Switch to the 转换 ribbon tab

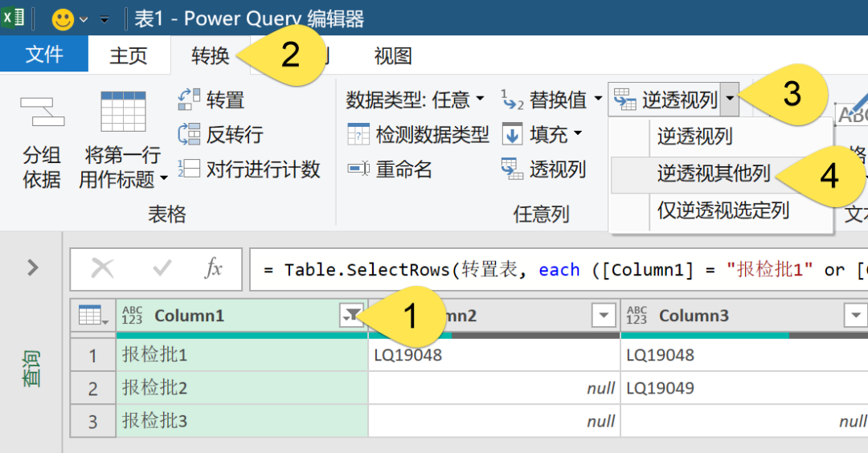tap(211, 55)
